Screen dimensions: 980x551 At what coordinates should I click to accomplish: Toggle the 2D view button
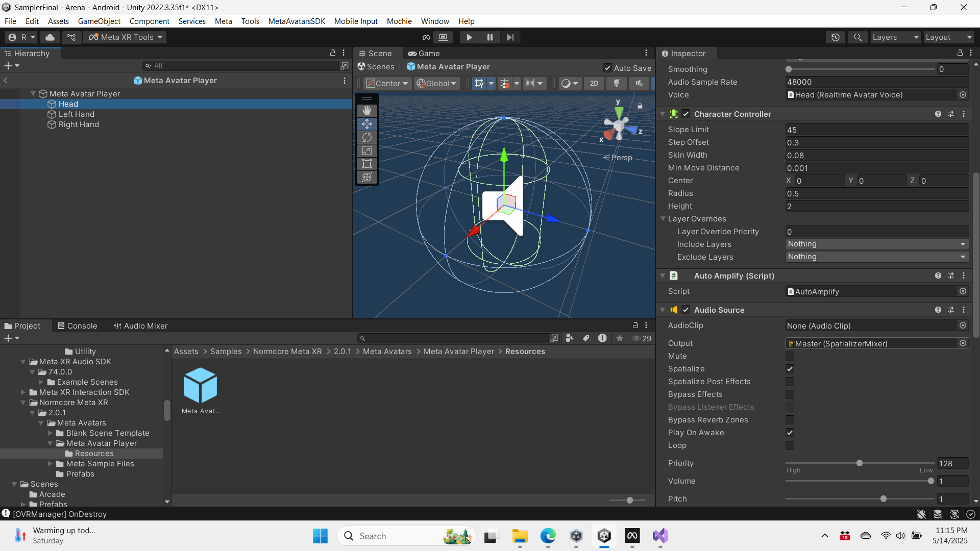tap(594, 84)
